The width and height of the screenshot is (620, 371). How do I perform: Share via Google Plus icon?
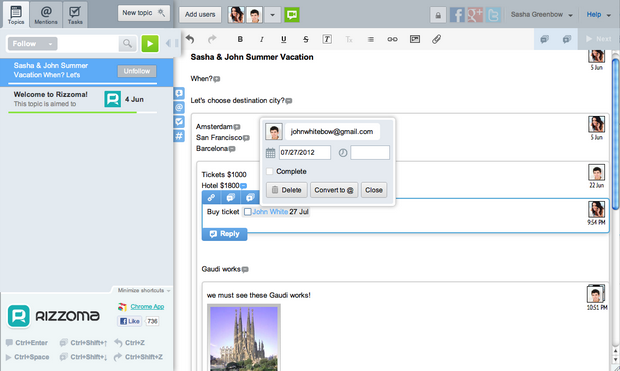pyautogui.click(x=475, y=15)
